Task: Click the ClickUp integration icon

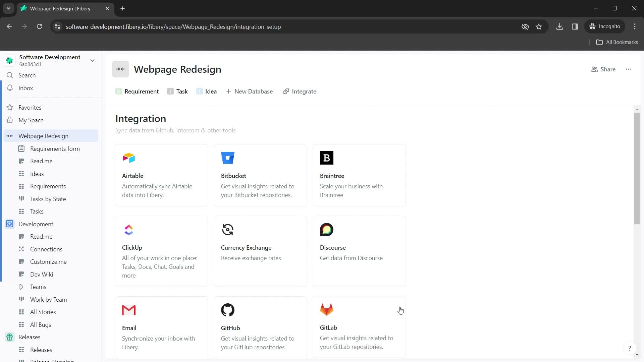Action: [x=129, y=229]
